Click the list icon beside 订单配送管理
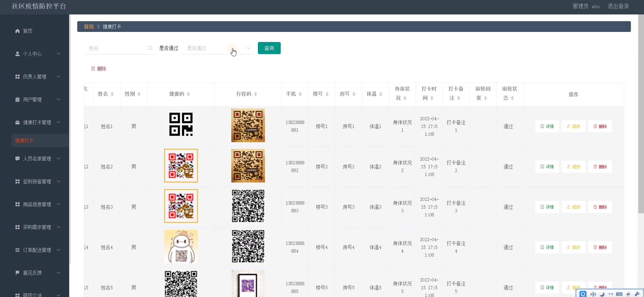644x297 pixels. [x=17, y=250]
